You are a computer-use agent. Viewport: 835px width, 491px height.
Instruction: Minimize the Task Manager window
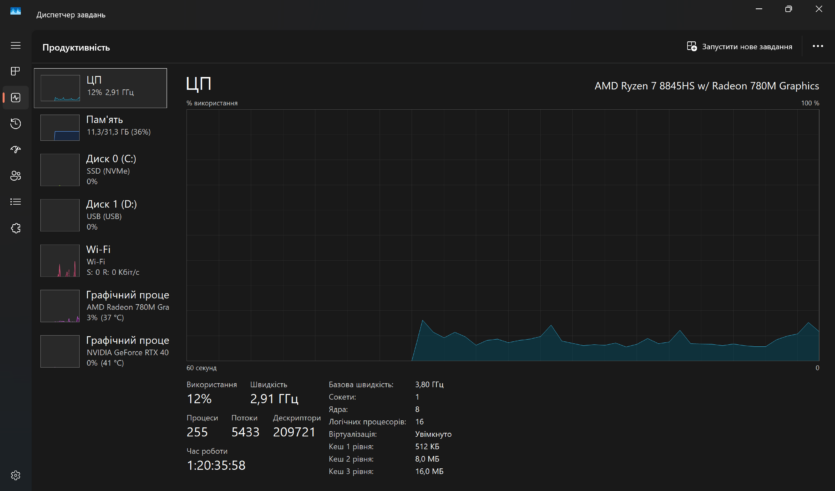click(x=759, y=9)
